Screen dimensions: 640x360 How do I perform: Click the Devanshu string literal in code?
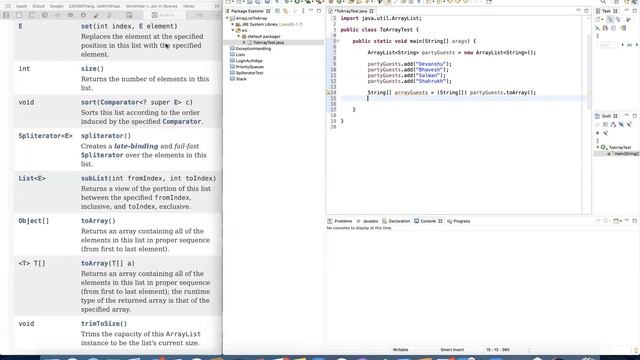(x=431, y=64)
